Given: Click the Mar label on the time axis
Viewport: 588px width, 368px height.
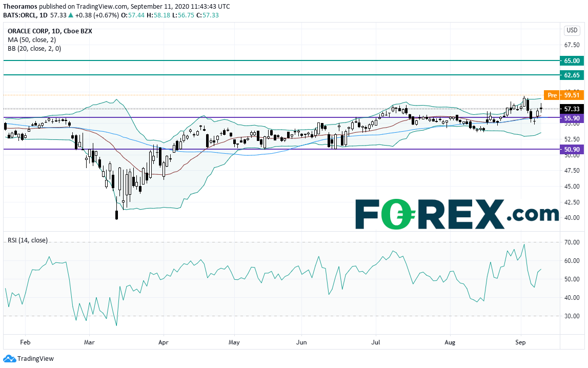Looking at the screenshot, I should point(89,342).
